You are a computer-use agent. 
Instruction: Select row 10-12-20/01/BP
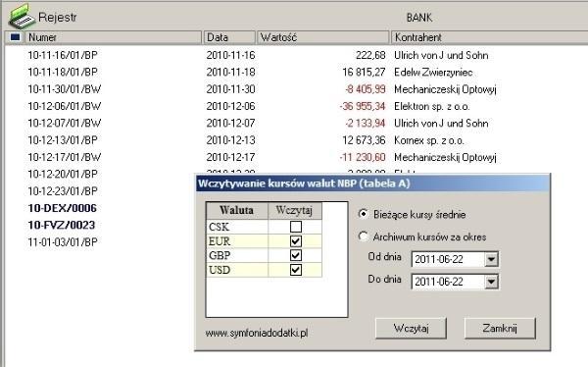pyautogui.click(x=63, y=174)
